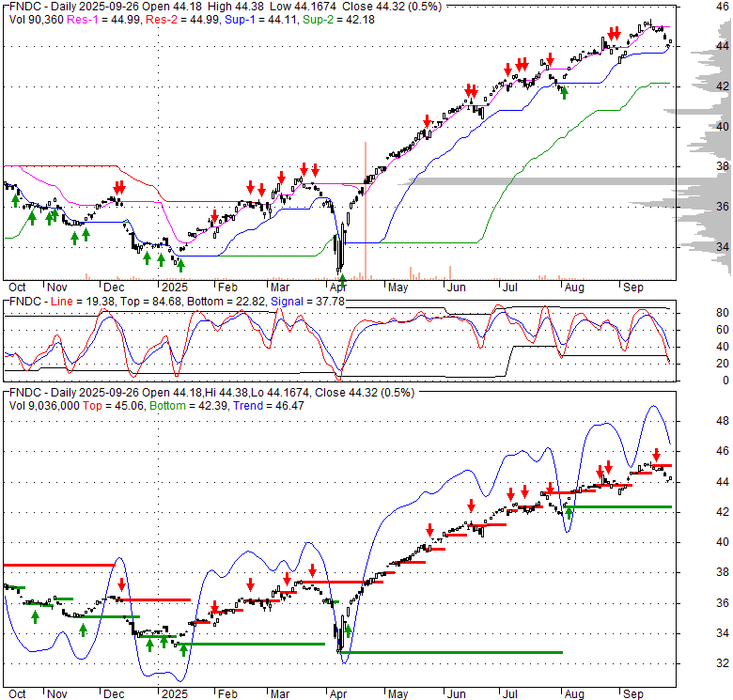
Task: Select the 'Res-1 = 44.99' magenta label
Action: (104, 20)
